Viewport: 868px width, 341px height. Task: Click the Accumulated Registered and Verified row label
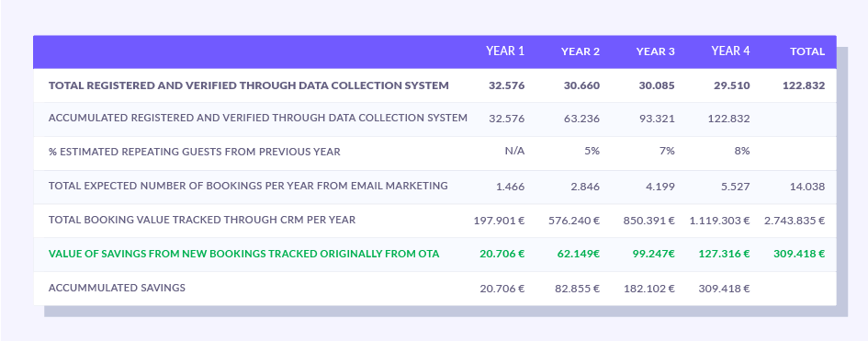[x=258, y=118]
